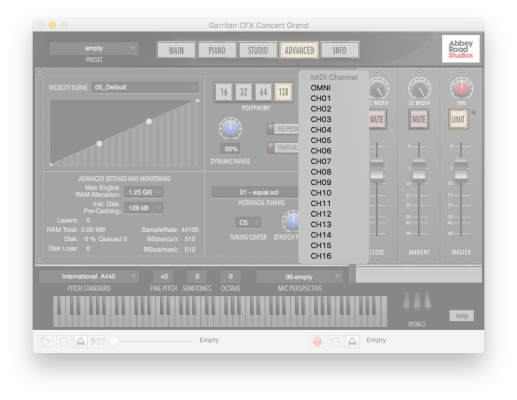Viewport: 517px width, 400px height.
Task: Click the Fine Pitch value field
Action: tap(163, 277)
